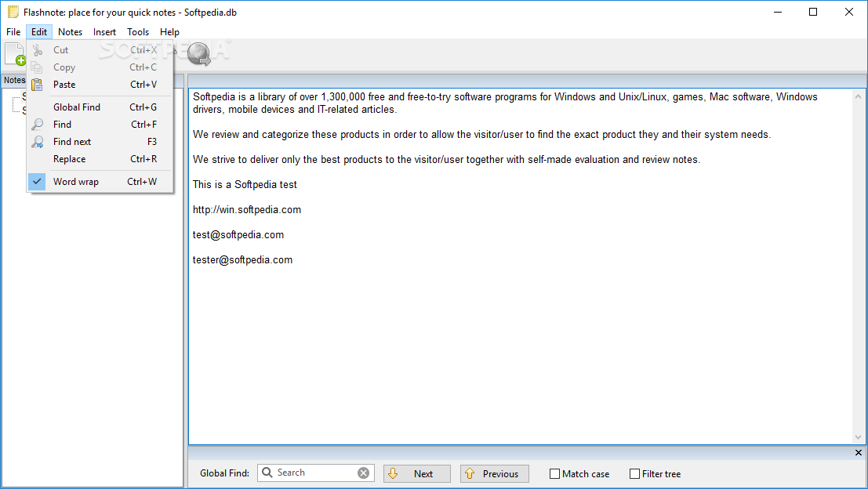Click the magnifier icon in the Search box
The image size is (868, 489).
coord(267,473)
